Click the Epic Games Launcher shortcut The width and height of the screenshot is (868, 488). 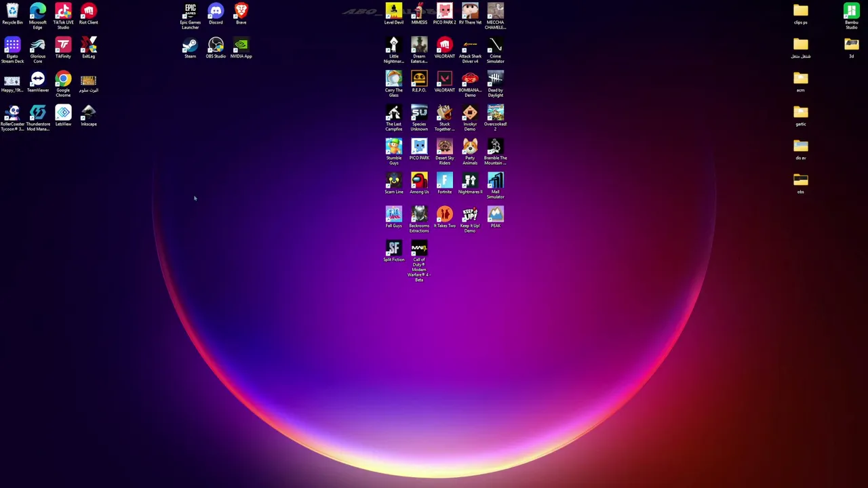[191, 16]
